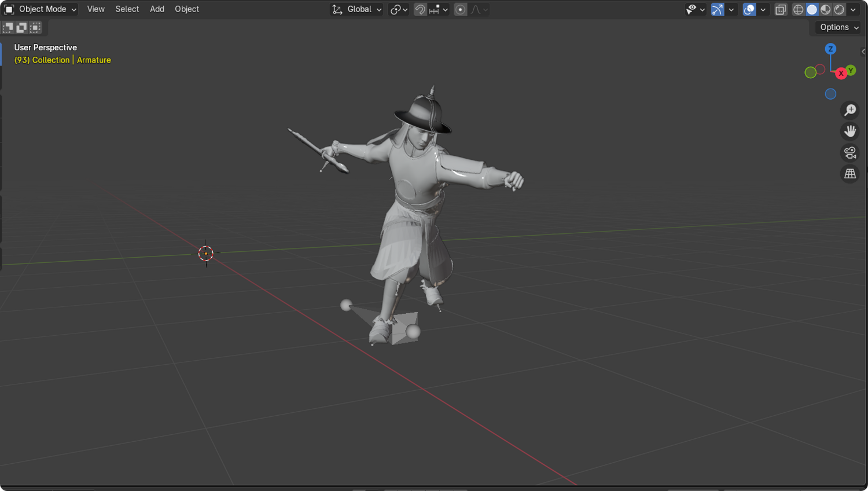Click the zoom viewport magnifier icon
The image size is (868, 491).
point(850,110)
